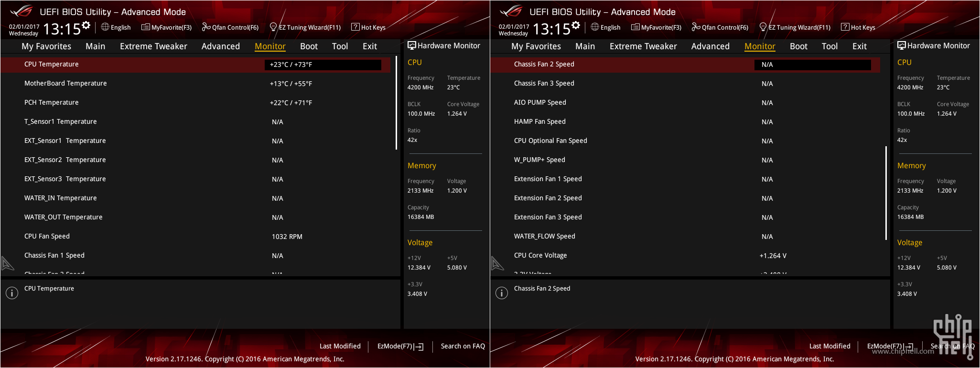The height and width of the screenshot is (368, 980).
Task: Click the left window's vertical scrollbar
Action: pos(396,103)
